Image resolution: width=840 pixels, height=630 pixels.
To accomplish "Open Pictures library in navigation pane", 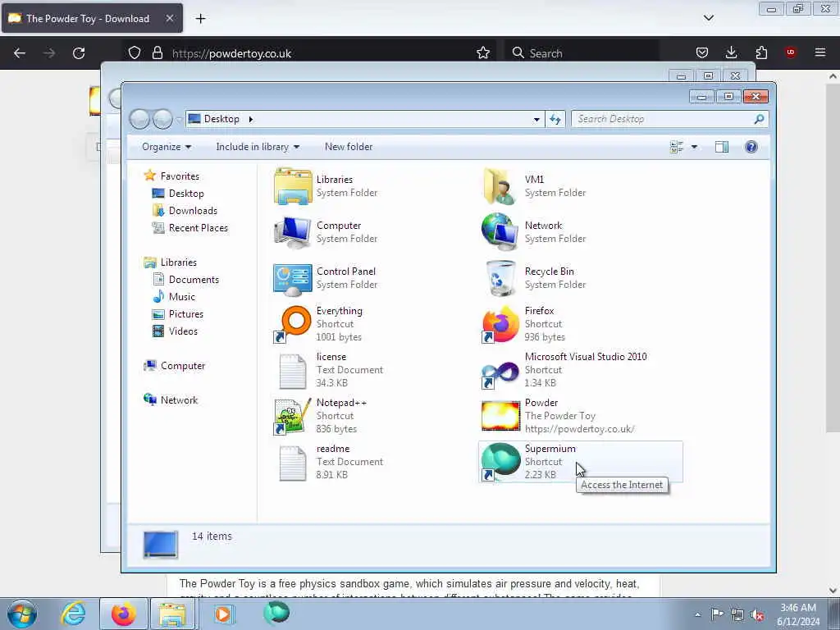I will point(186,314).
